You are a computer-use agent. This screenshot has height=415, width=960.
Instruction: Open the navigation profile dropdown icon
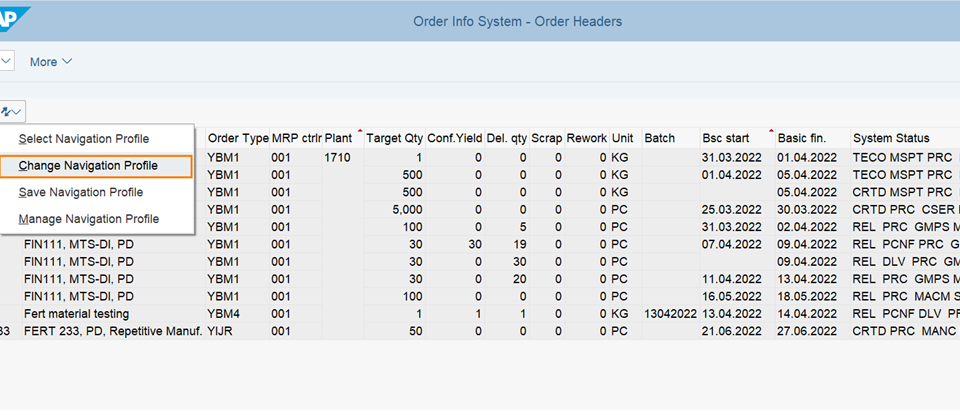click(x=11, y=112)
